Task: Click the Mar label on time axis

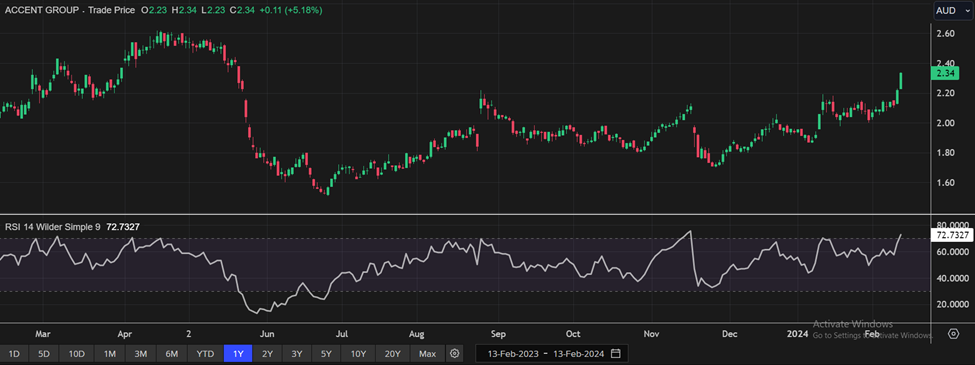Action: tap(42, 334)
